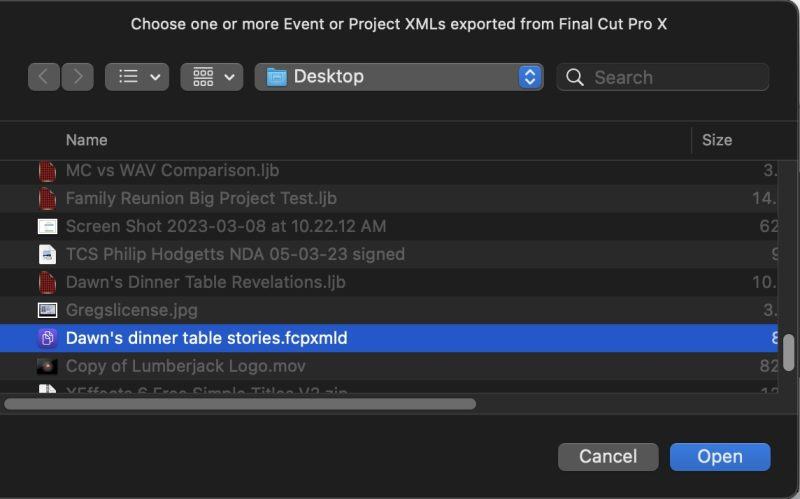Click the back navigation arrow
Image resolution: width=800 pixels, height=499 pixels.
pyautogui.click(x=44, y=77)
